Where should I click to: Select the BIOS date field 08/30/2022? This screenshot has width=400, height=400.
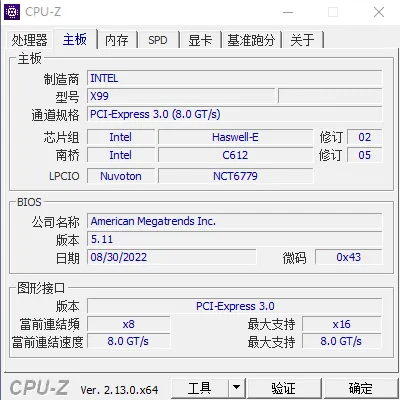pyautogui.click(x=172, y=257)
